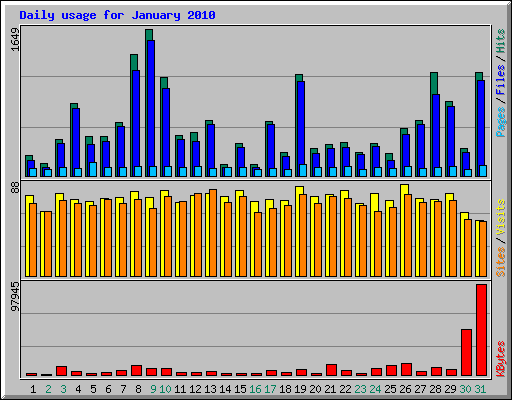The height and width of the screenshot is (400, 512).
Task: Click day label "5"
Action: 93,389
